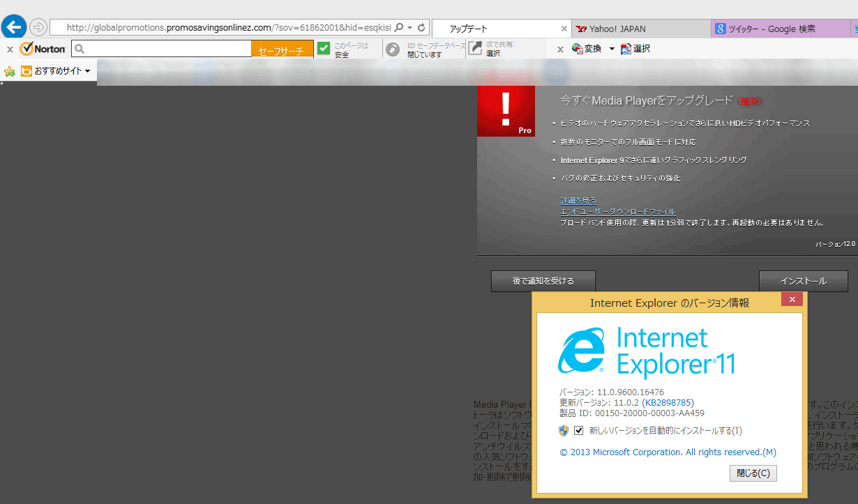Expand the address bar autocomplete dropdown arrow
The width and height of the screenshot is (858, 504).
[x=409, y=28]
